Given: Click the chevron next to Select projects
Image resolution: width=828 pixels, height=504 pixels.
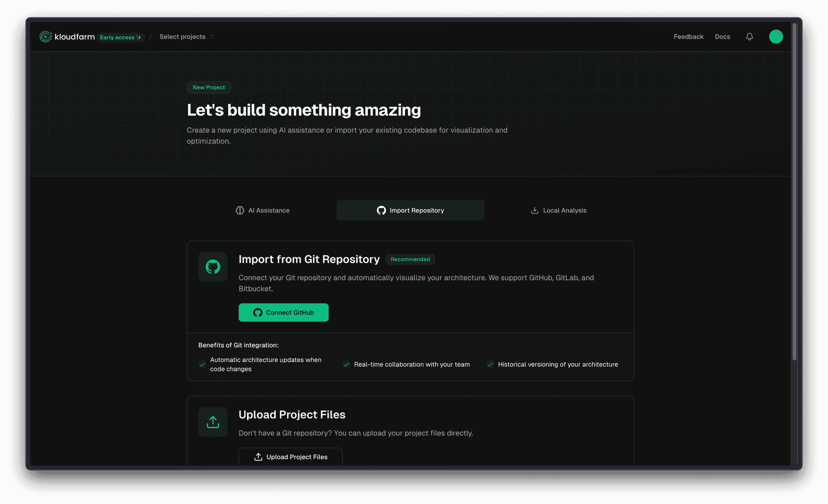Looking at the screenshot, I should 212,37.
